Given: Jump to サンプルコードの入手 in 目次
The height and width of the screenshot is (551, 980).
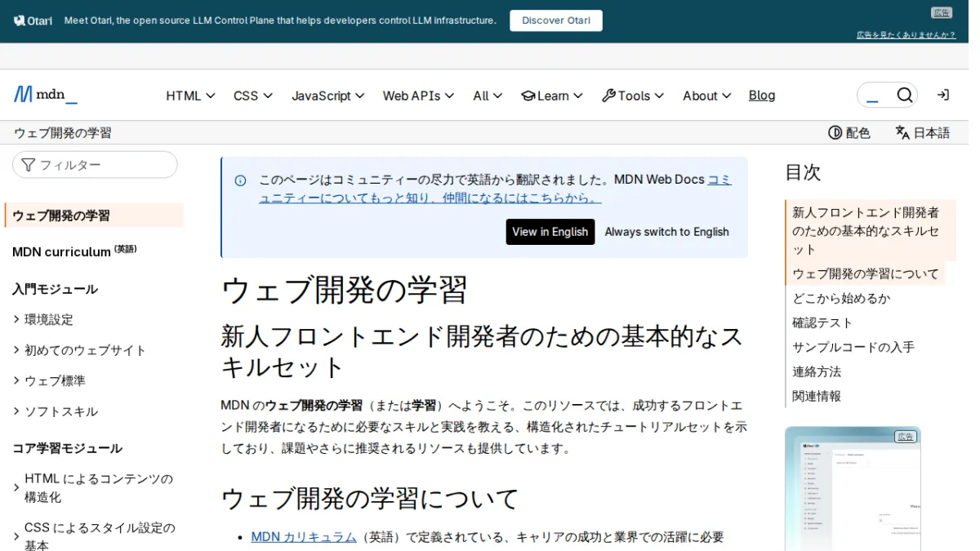Looking at the screenshot, I should [x=853, y=347].
